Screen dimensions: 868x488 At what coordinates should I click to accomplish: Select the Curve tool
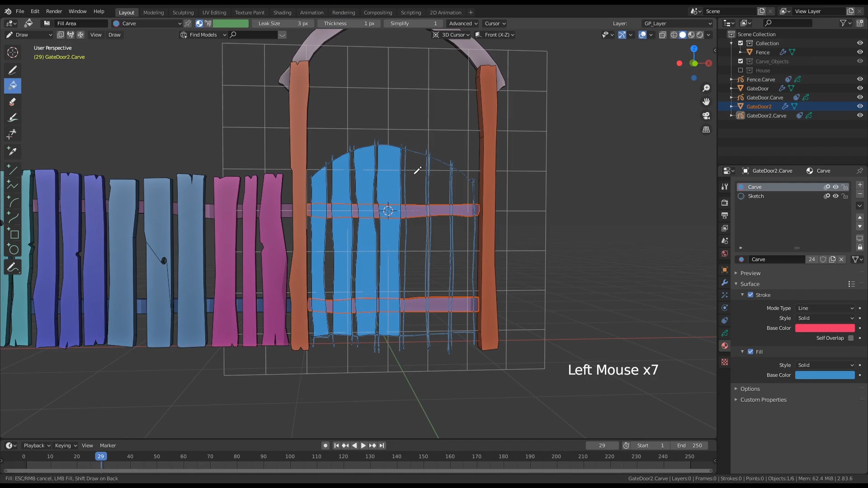click(x=13, y=217)
